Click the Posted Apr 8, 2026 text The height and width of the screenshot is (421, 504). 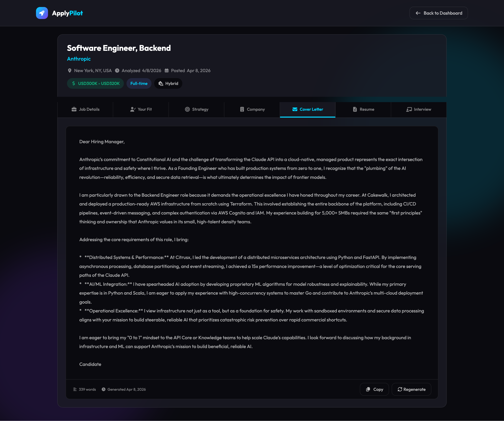coord(191,70)
